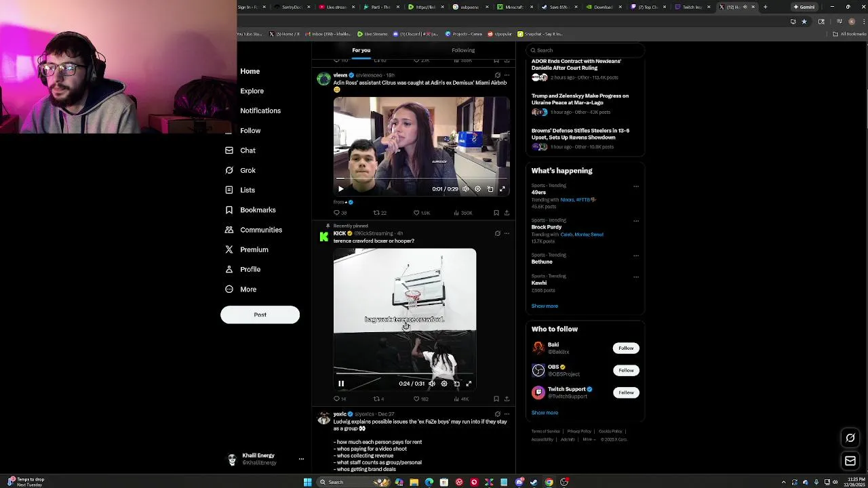Follow the Baki account
Viewport: 868px width, 488px height.
(626, 348)
